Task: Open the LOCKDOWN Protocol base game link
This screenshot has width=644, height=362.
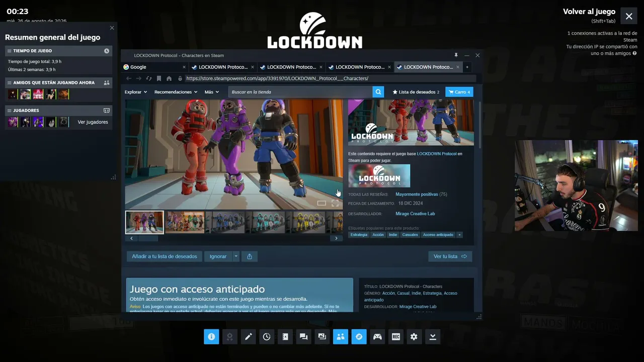Action: pos(437,154)
